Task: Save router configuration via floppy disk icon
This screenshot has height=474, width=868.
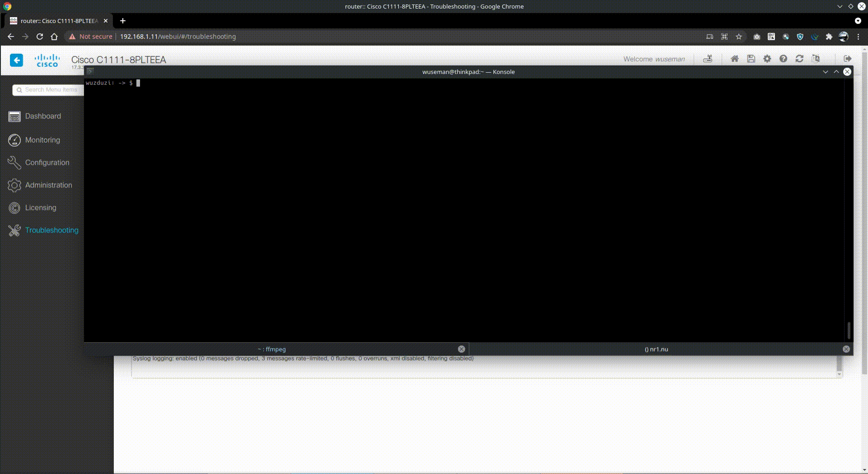Action: [x=751, y=59]
